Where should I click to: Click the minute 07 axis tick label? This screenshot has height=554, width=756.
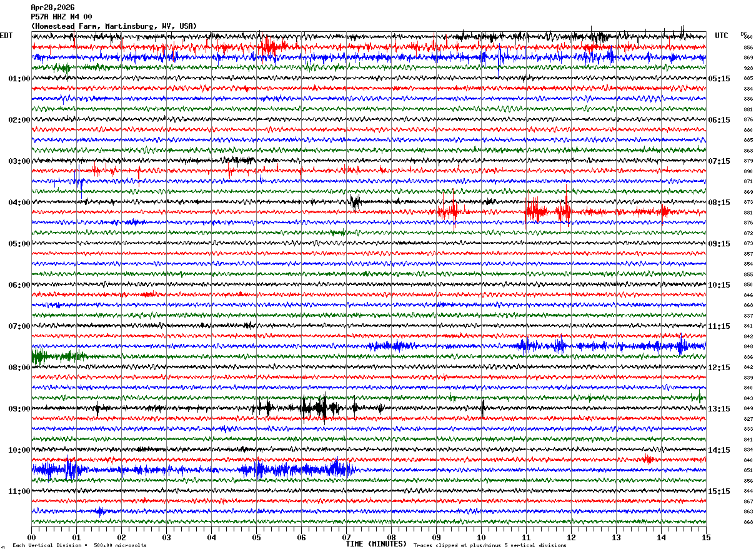346,537
